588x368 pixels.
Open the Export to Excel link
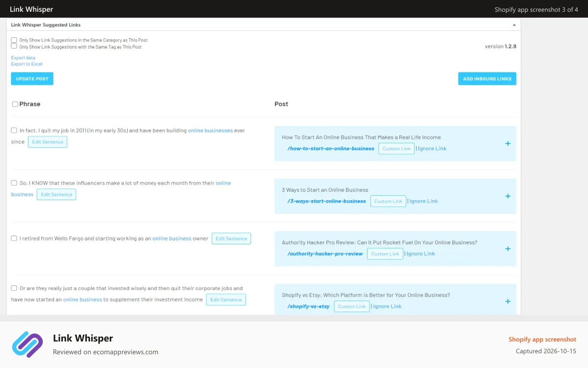(x=27, y=64)
